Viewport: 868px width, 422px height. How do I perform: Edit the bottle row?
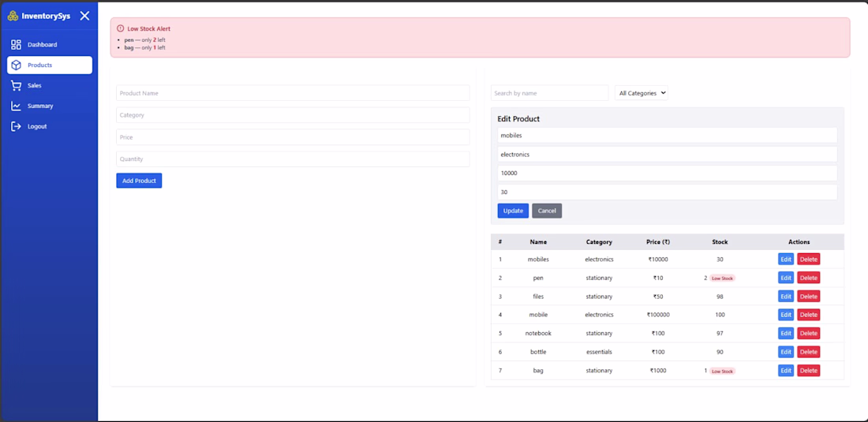[x=786, y=352]
